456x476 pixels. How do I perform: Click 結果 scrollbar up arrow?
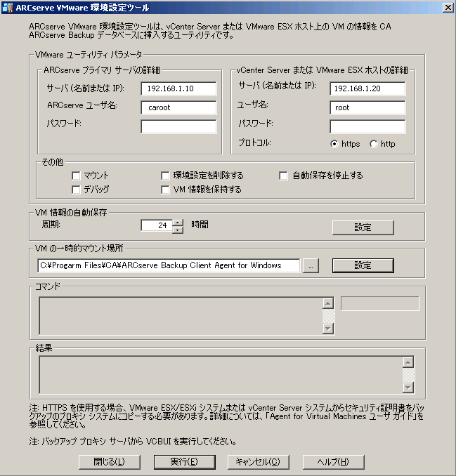tap(408, 362)
